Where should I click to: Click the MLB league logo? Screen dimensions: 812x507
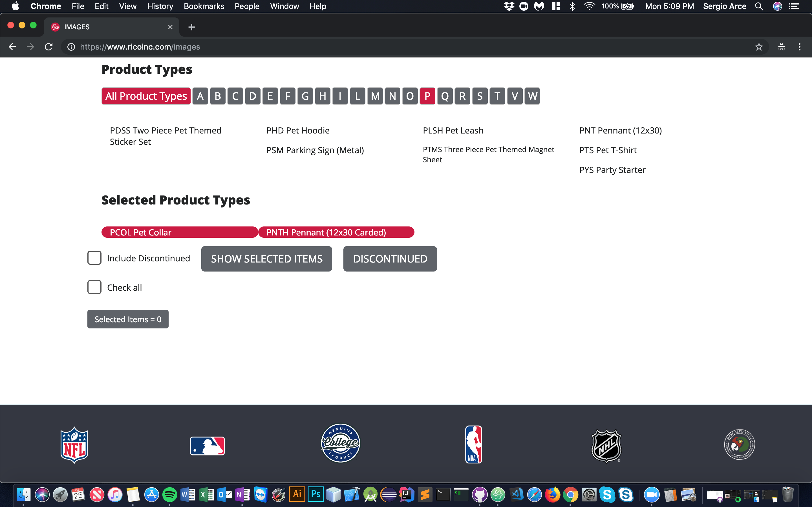point(207,446)
